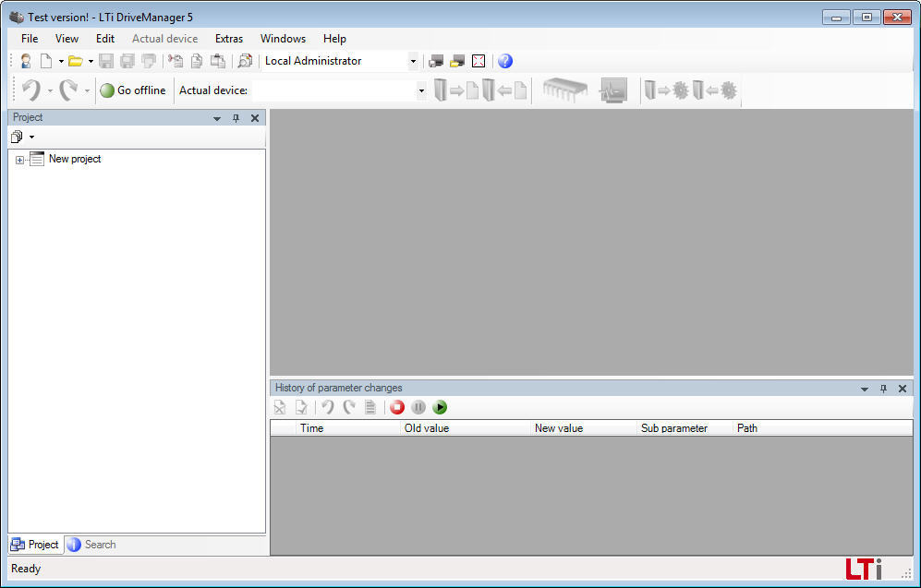The height and width of the screenshot is (588, 921).
Task: Click the oscilloscope monitor icon
Action: 613,90
